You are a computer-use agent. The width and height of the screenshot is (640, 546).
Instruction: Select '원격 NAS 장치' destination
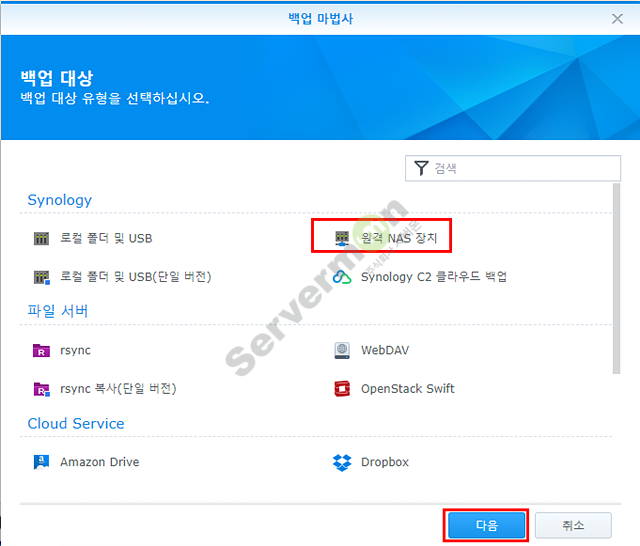coord(399,238)
